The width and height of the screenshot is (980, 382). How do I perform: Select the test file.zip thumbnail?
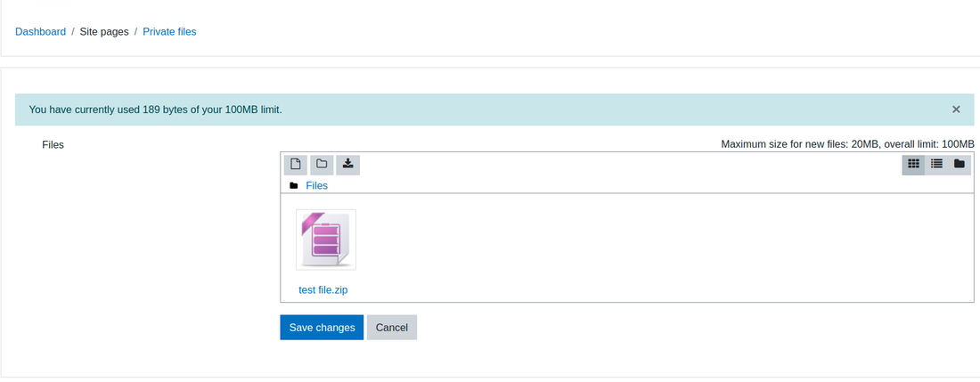tap(325, 240)
